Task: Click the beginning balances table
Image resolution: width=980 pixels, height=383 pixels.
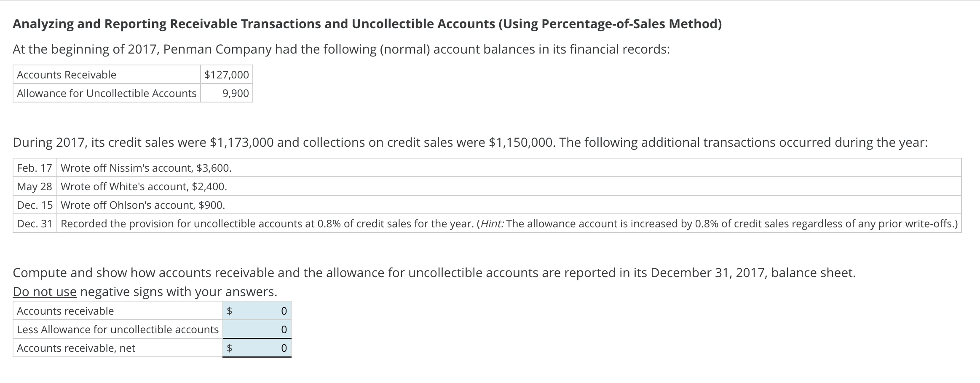Action: coord(133,84)
